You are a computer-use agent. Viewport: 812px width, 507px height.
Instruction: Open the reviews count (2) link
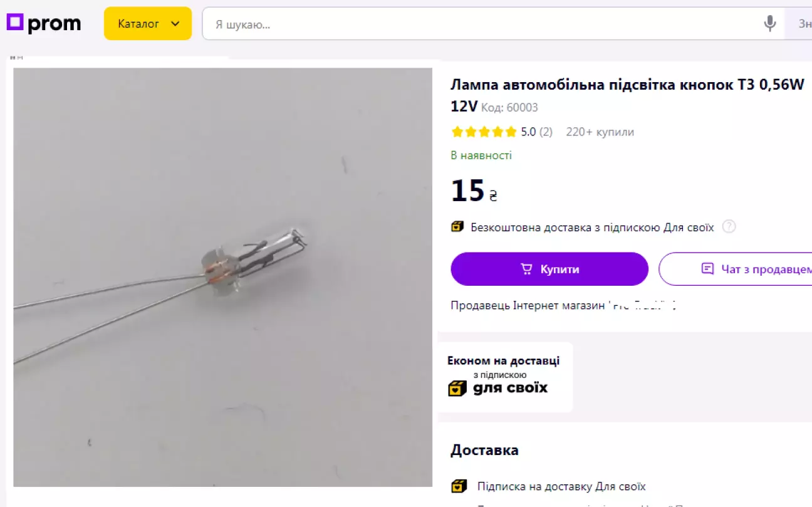point(546,132)
